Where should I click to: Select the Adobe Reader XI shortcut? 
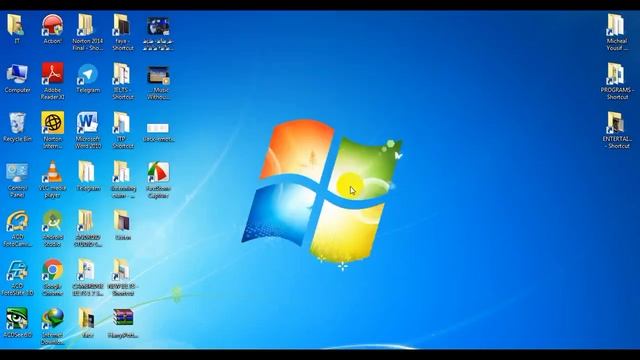pos(52,81)
